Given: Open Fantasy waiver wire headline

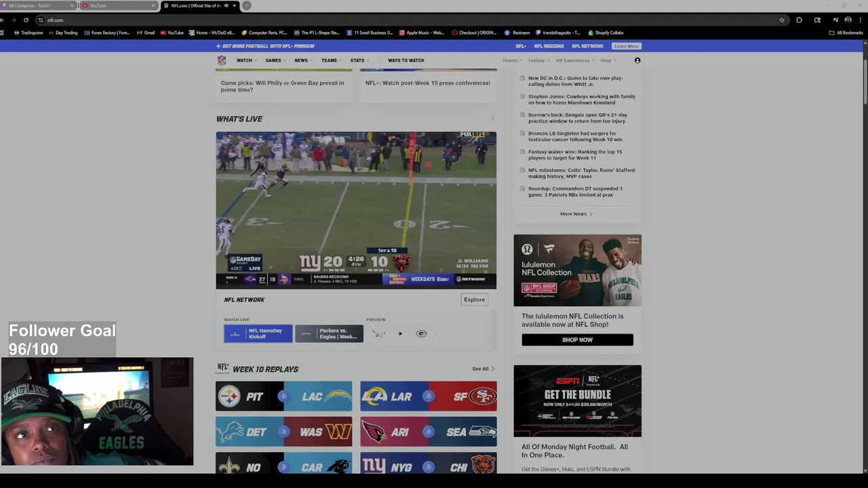Looking at the screenshot, I should [x=575, y=155].
